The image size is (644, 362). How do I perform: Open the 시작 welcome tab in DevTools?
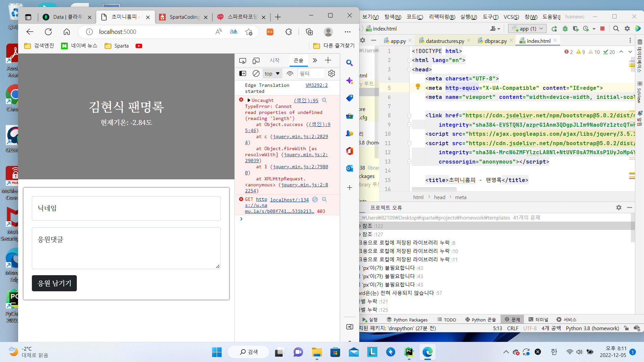tap(275, 60)
